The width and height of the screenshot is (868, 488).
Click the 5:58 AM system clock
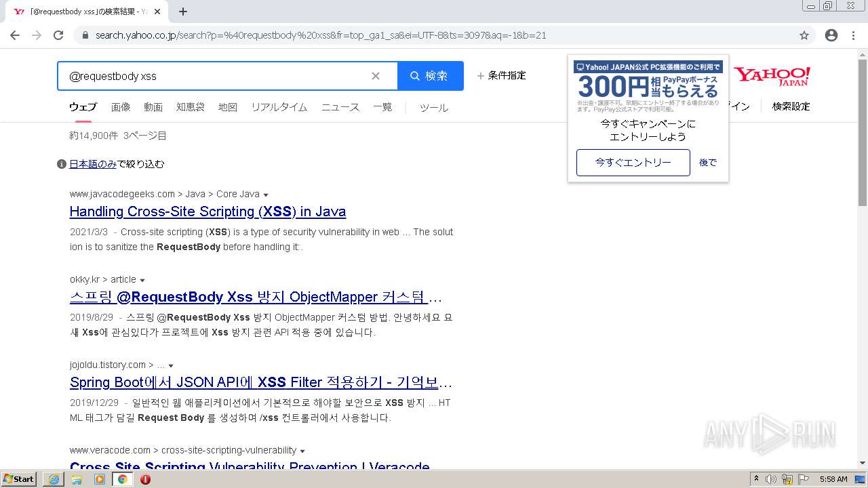[833, 479]
